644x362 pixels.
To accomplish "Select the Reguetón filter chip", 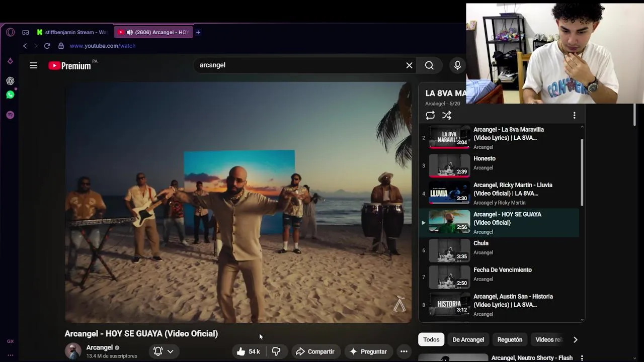I will click(510, 339).
